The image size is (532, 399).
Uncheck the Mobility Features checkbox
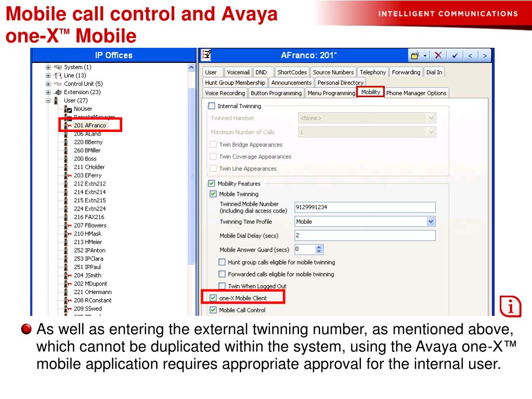(x=212, y=183)
